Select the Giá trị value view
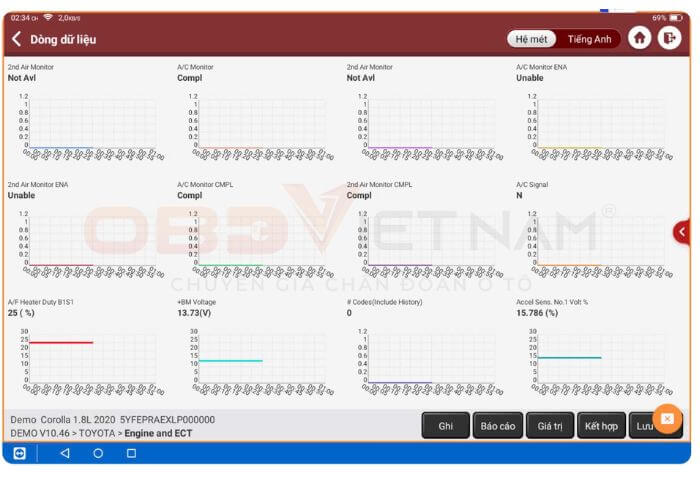 pyautogui.click(x=550, y=426)
